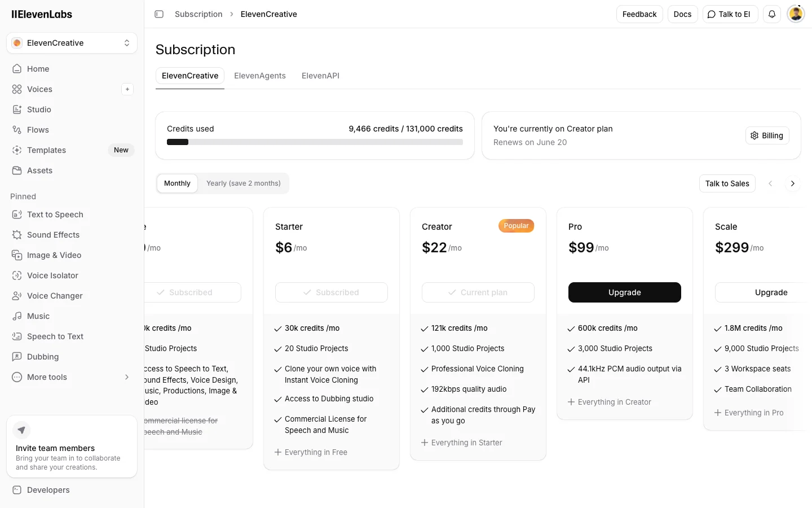812x508 pixels.
Task: Open the ElevenCreative workspace switcher
Action: pyautogui.click(x=72, y=43)
